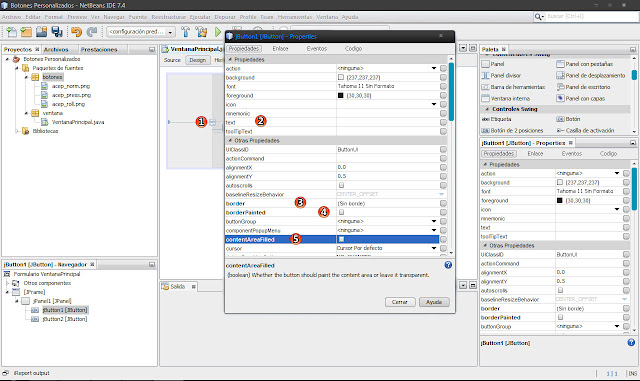Screen dimensions: 640x381
Task: Click the Enlace tab in right Properties panel
Action: click(x=535, y=154)
